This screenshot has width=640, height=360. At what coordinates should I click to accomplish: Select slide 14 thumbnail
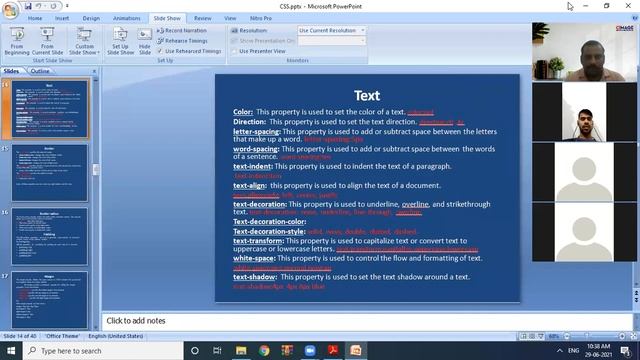tap(49, 109)
